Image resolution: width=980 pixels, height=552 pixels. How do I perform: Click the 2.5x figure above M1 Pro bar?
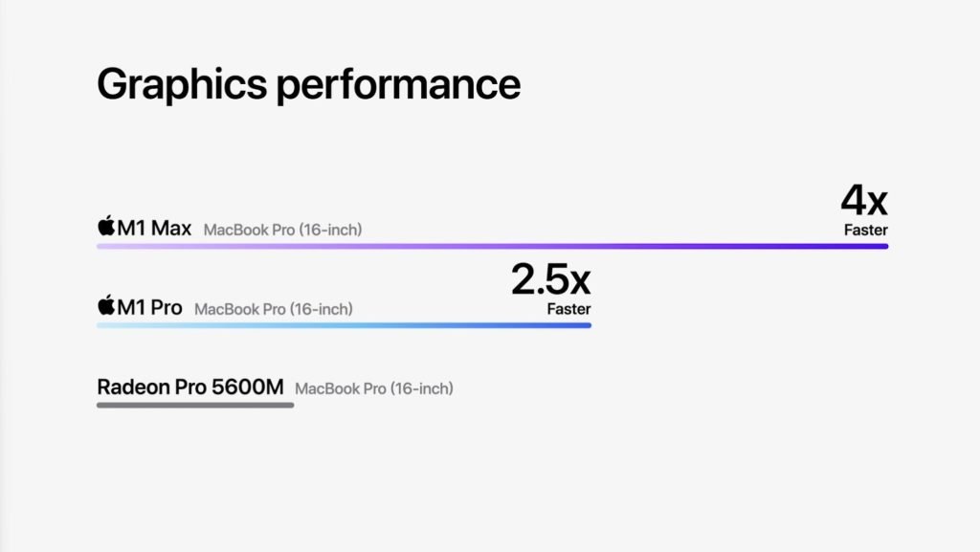[550, 279]
